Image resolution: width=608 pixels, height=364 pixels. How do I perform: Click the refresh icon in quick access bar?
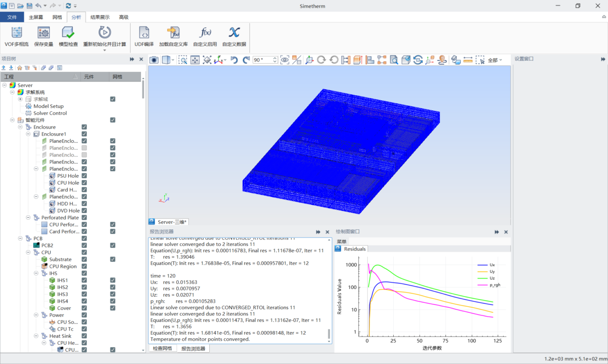click(68, 6)
